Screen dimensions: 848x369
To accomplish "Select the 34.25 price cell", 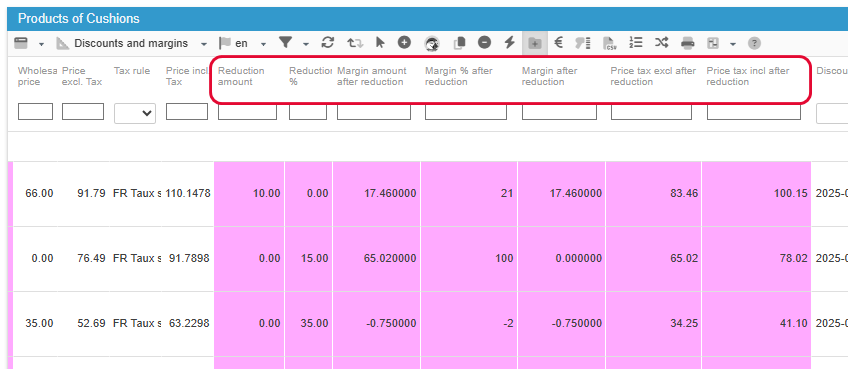I will (653, 324).
